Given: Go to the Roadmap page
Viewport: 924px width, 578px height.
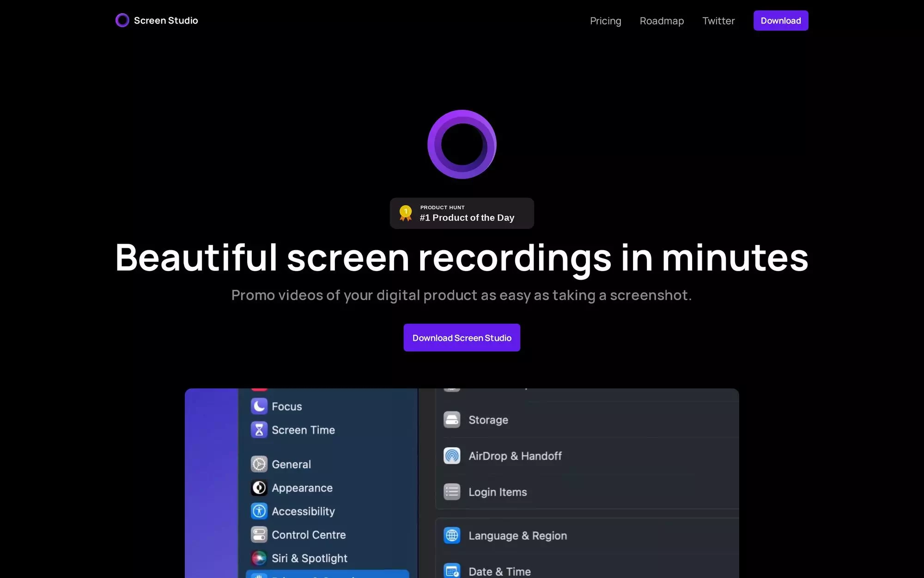Looking at the screenshot, I should [662, 21].
